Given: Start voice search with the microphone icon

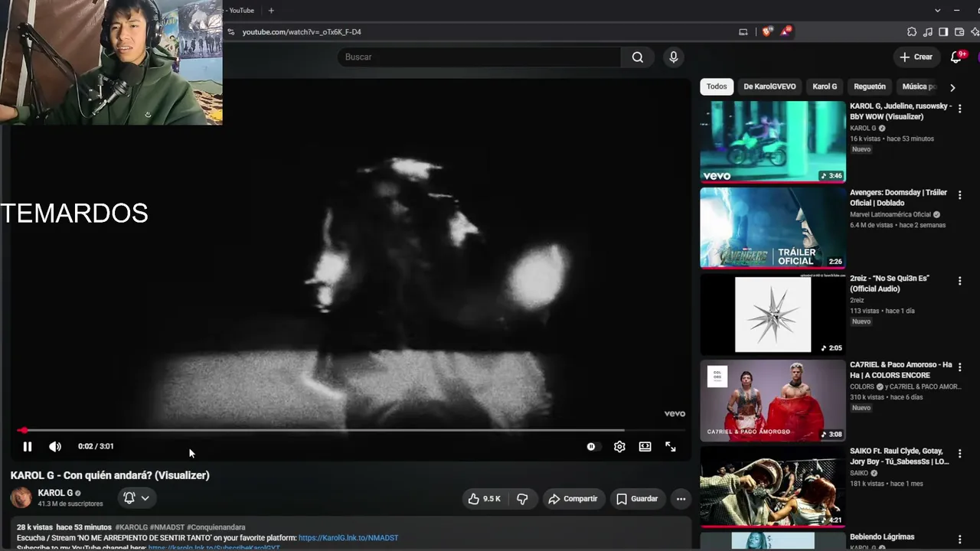Looking at the screenshot, I should [674, 57].
